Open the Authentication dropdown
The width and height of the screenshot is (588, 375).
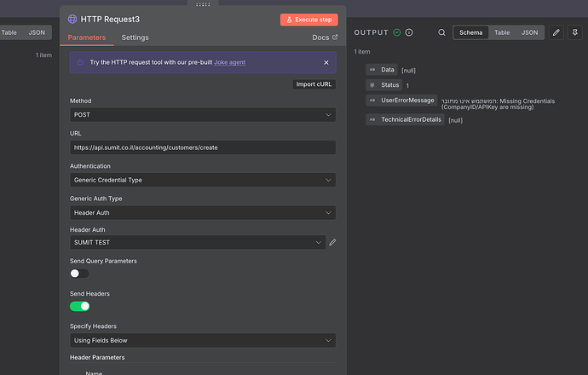203,180
